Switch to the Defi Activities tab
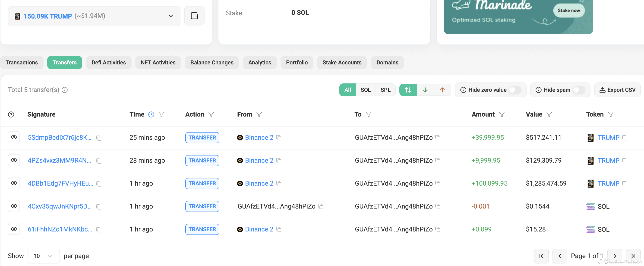 point(108,63)
